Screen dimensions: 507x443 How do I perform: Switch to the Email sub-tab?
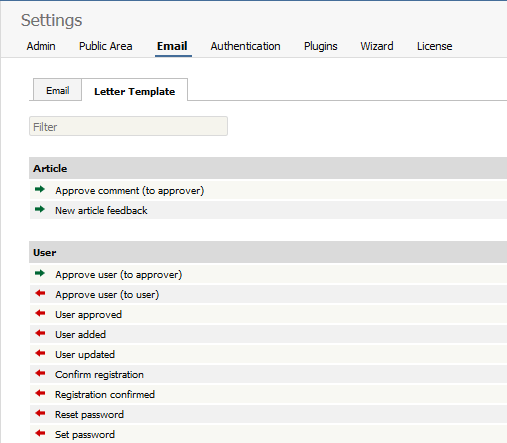(58, 90)
